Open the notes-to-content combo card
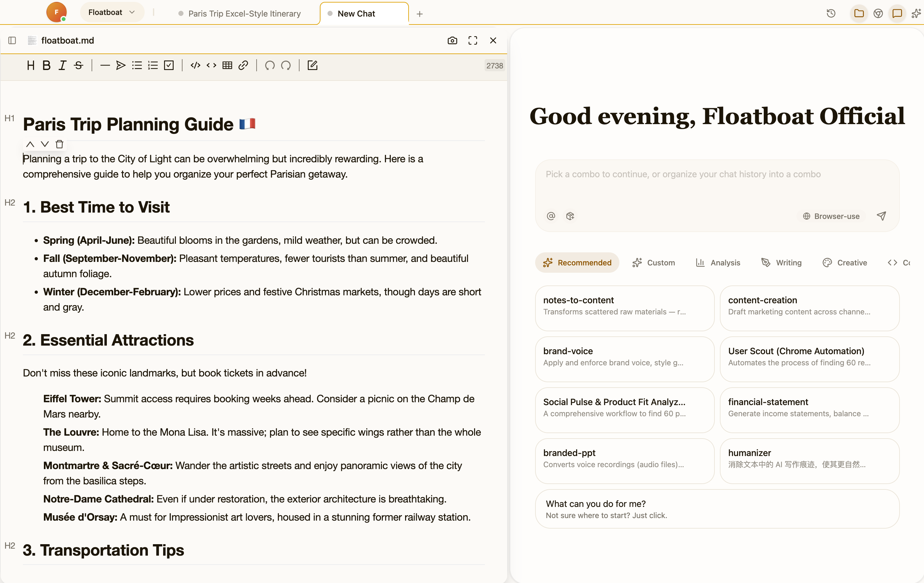 pyautogui.click(x=625, y=308)
